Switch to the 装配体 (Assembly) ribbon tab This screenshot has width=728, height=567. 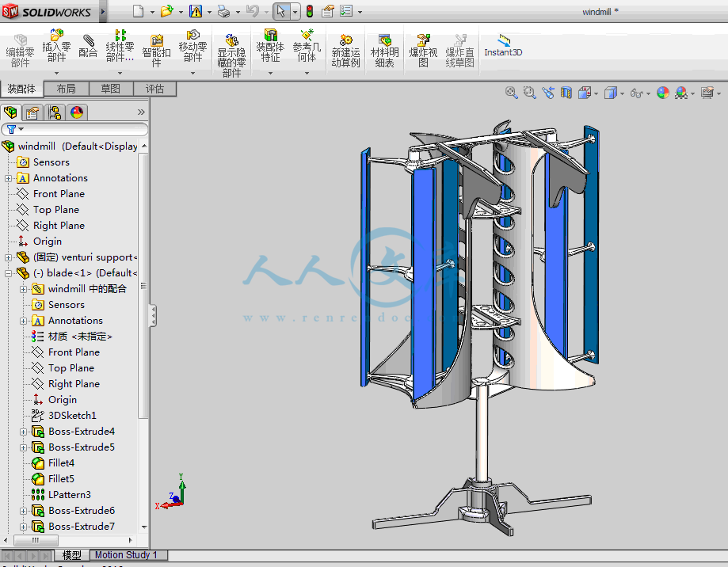[x=21, y=89]
